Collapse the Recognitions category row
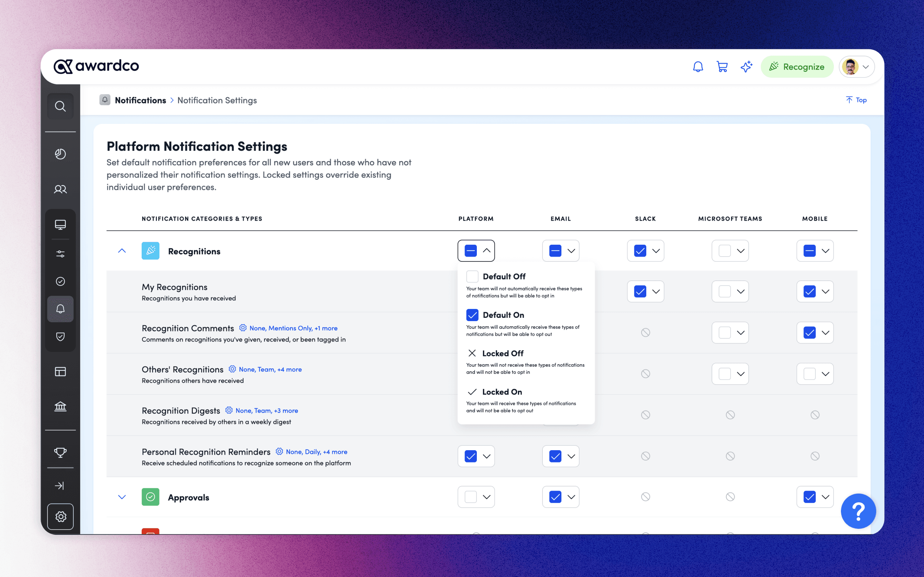 (x=122, y=251)
